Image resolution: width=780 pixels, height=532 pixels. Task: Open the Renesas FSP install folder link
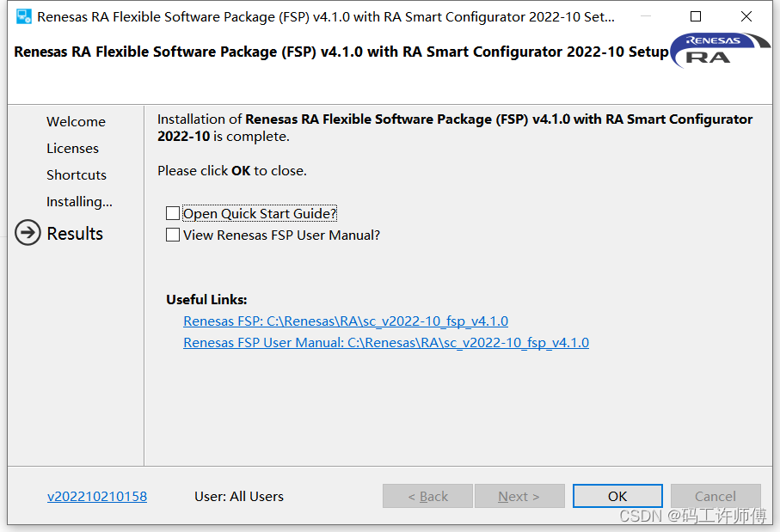tap(346, 321)
